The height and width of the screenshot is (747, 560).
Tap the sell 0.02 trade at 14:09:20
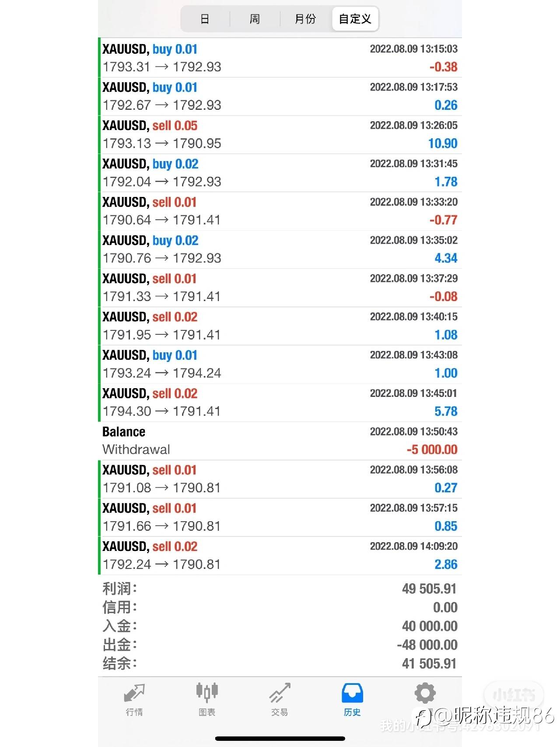280,555
